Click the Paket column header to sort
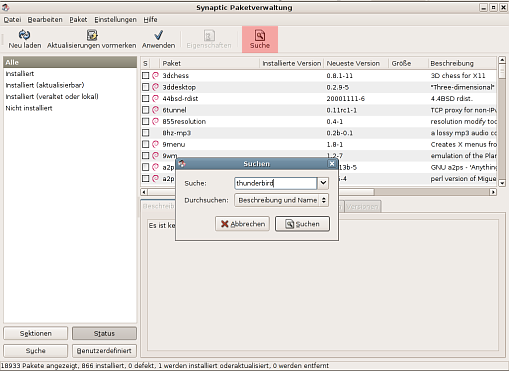 pyautogui.click(x=209, y=63)
